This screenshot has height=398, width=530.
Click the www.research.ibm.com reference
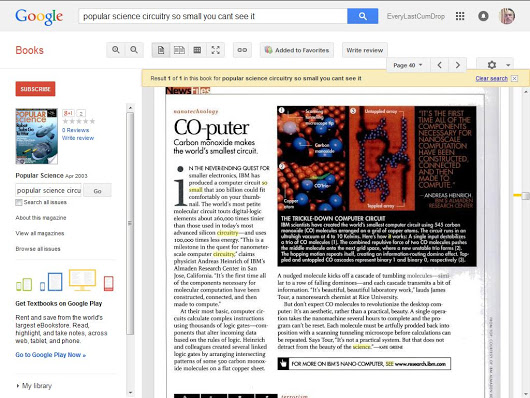[x=420, y=364]
